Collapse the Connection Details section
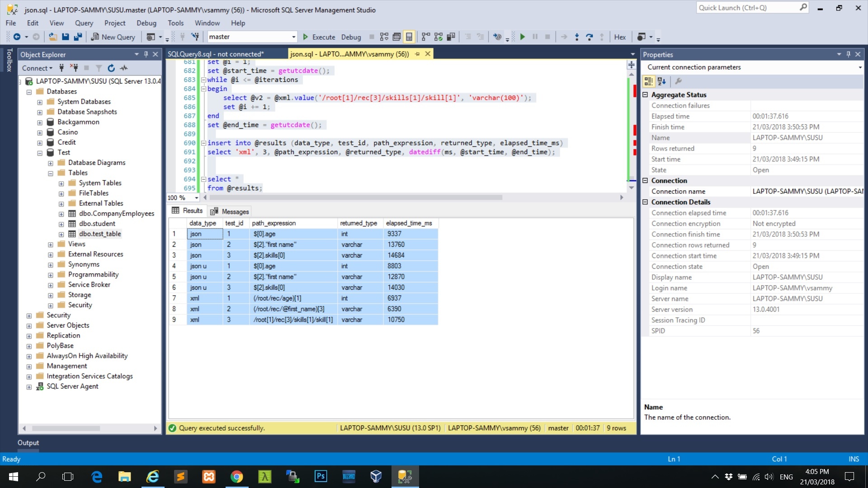 646,202
